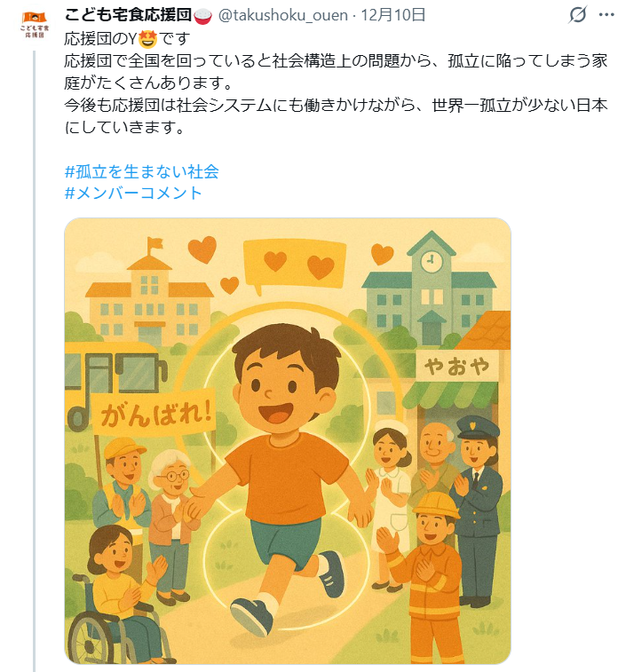Click the post body text to open the tweet

coord(336,83)
